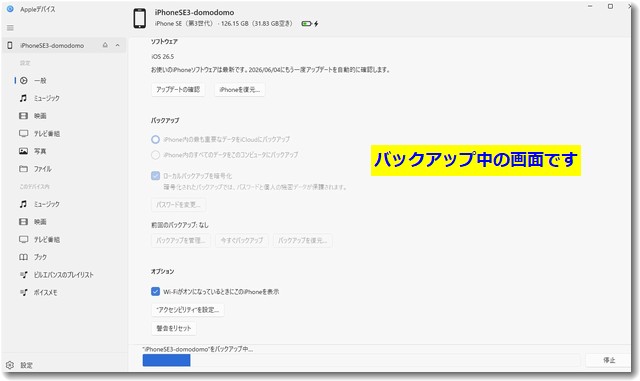
Task: Click the large iPhone device icon in header
Action: [x=140, y=18]
